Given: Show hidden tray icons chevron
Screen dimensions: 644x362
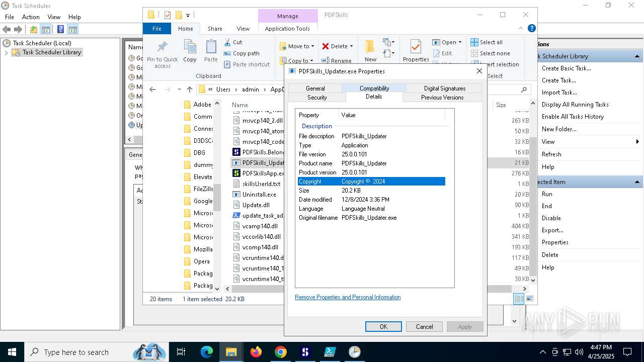Looking at the screenshot, I should click(x=542, y=352).
